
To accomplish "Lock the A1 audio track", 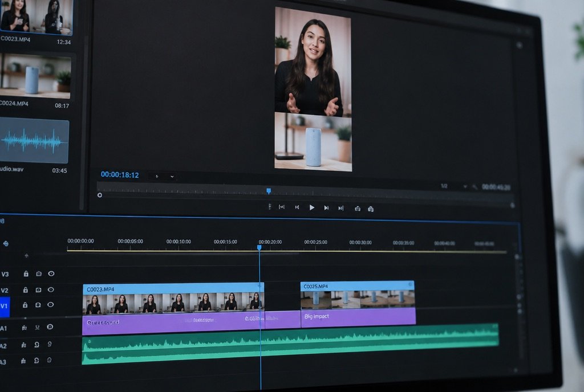I will click(x=24, y=328).
